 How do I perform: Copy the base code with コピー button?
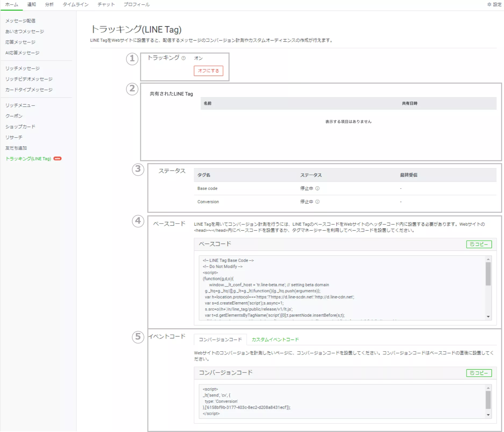pyautogui.click(x=479, y=244)
